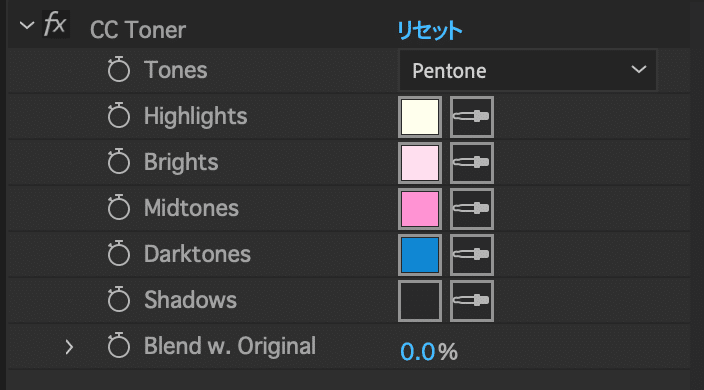Open the pink Midtones color swatch
Image resolution: width=704 pixels, height=390 pixels.
(420, 209)
